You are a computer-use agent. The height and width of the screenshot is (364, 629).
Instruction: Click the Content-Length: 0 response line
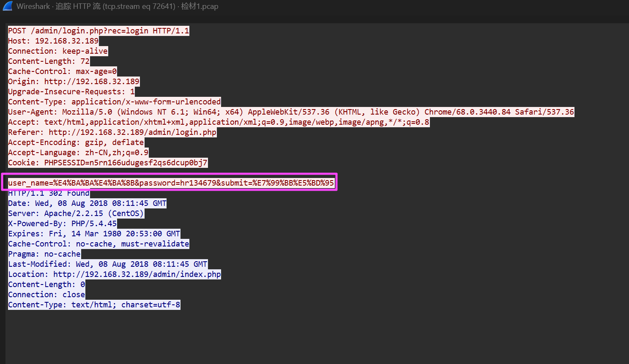pos(47,285)
